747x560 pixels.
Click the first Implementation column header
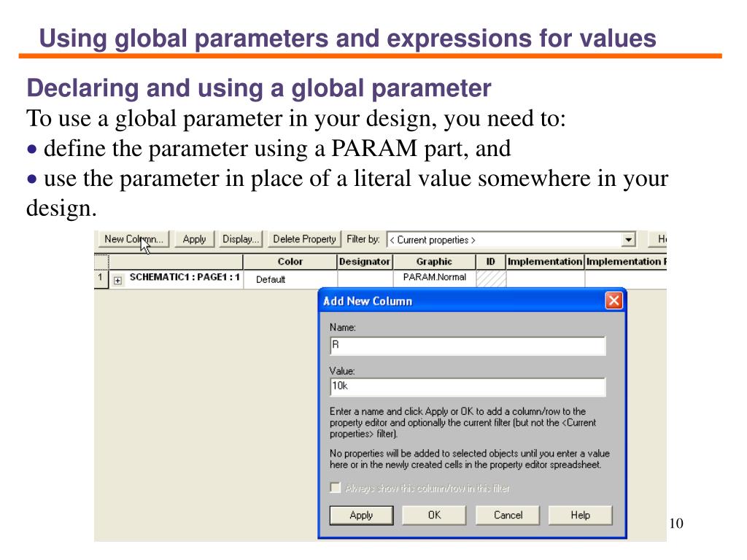tap(545, 262)
